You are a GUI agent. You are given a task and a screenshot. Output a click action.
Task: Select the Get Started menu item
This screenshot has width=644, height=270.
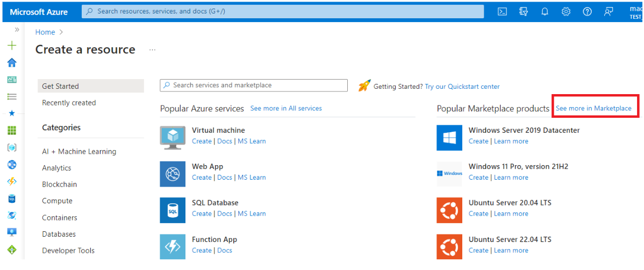coord(91,86)
